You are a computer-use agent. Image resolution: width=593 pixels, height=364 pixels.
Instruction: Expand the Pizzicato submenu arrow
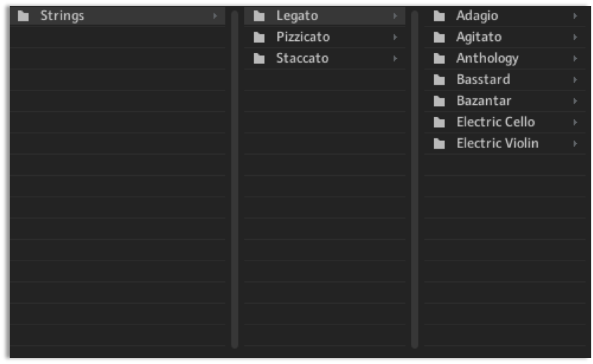click(395, 37)
